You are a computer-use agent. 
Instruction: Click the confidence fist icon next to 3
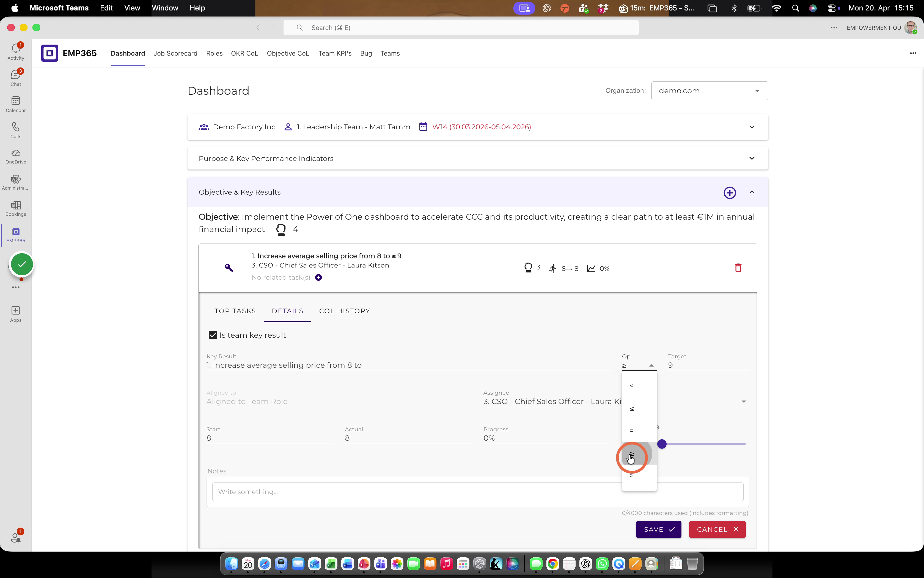click(x=528, y=268)
